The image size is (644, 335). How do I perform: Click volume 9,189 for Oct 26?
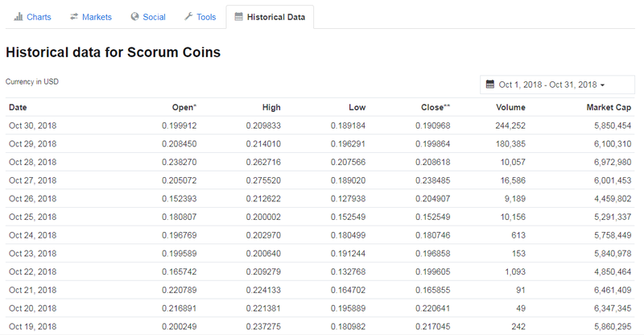(515, 199)
